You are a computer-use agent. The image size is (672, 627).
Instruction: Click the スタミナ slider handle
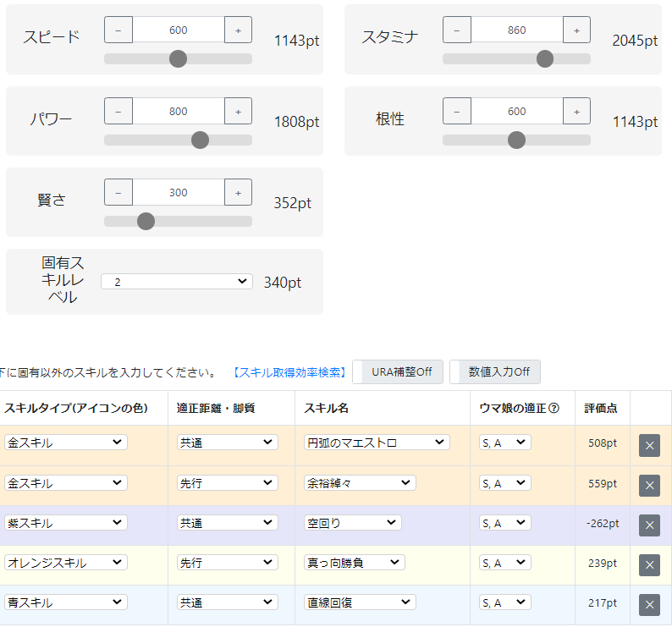point(545,58)
